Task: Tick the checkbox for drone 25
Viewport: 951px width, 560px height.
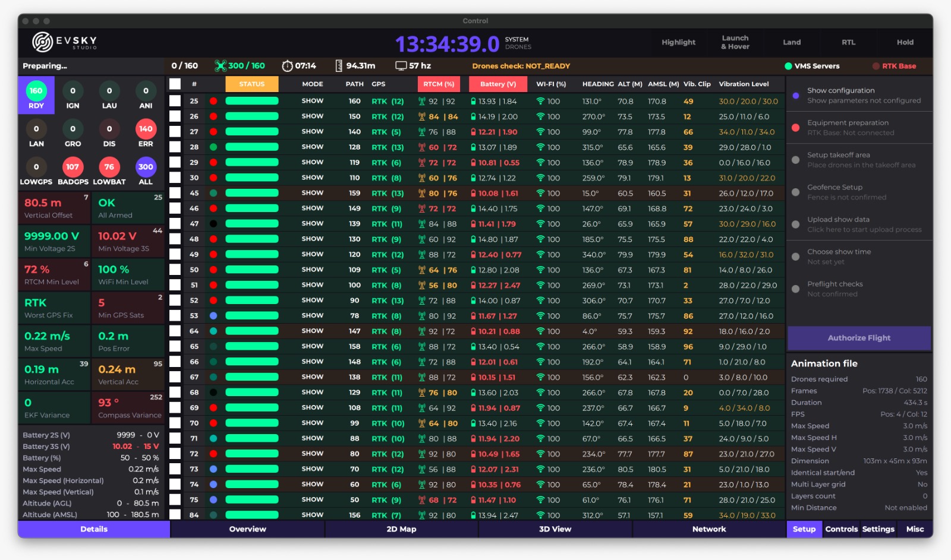Action: tap(175, 101)
